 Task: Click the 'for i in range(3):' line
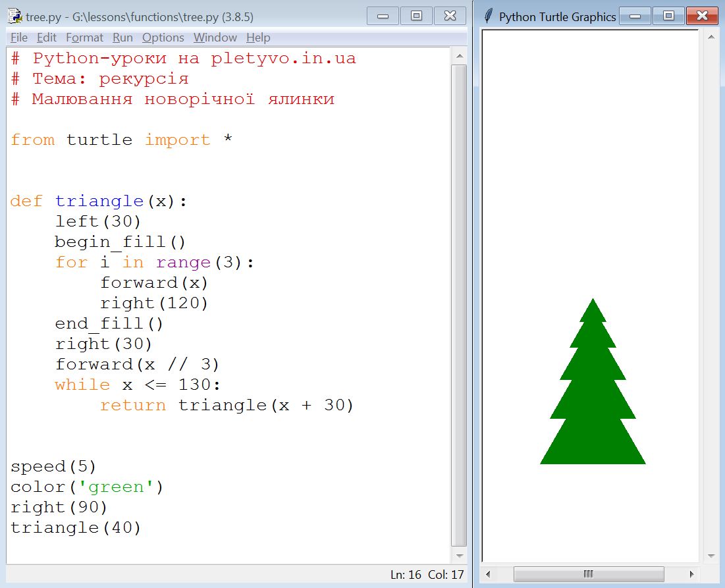pyautogui.click(x=155, y=263)
